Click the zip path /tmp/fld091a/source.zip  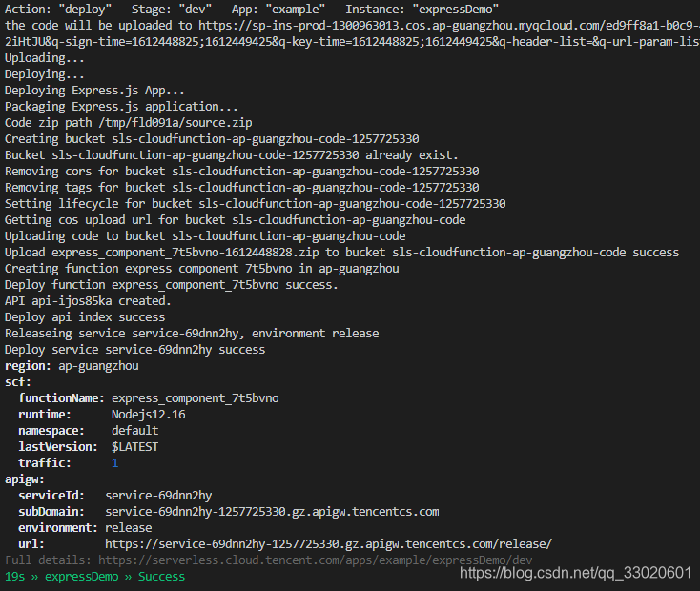pos(175,123)
